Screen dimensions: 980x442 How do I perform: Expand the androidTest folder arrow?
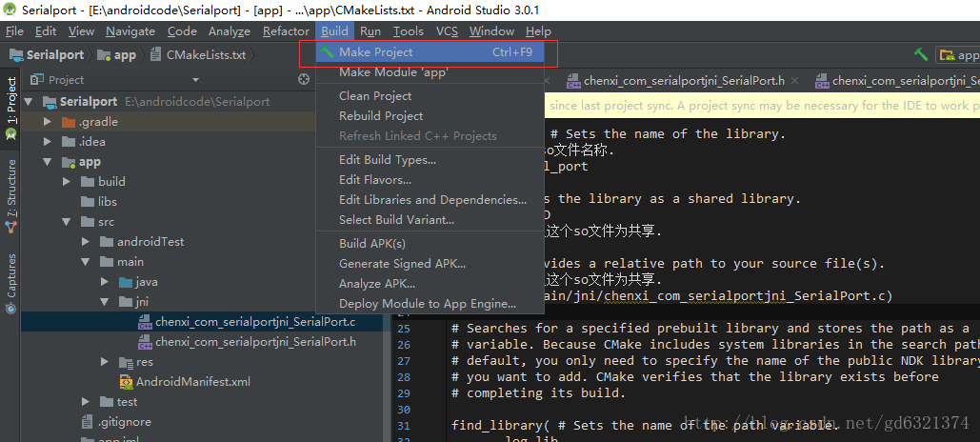(x=86, y=241)
